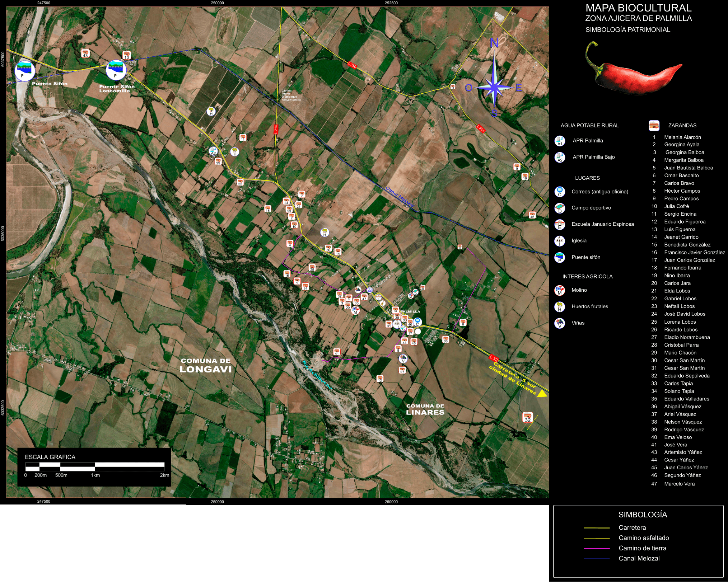The width and height of the screenshot is (728, 582).
Task: Click the magenta Camino de tierra line swatch
Action: [597, 548]
